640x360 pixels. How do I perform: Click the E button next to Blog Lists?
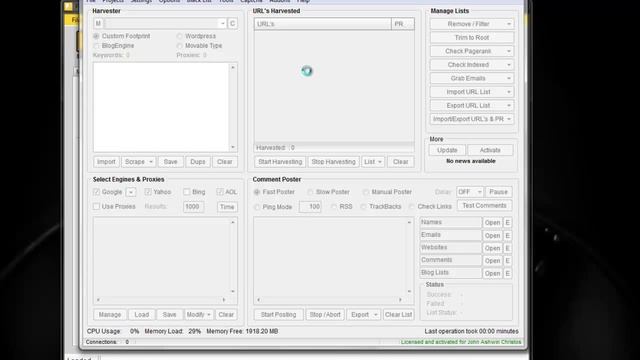[507, 273]
